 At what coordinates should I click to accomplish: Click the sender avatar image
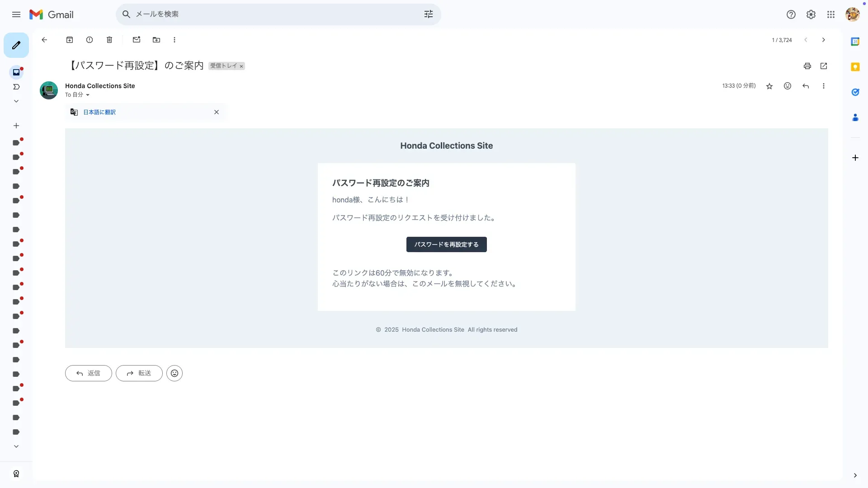[x=49, y=90]
